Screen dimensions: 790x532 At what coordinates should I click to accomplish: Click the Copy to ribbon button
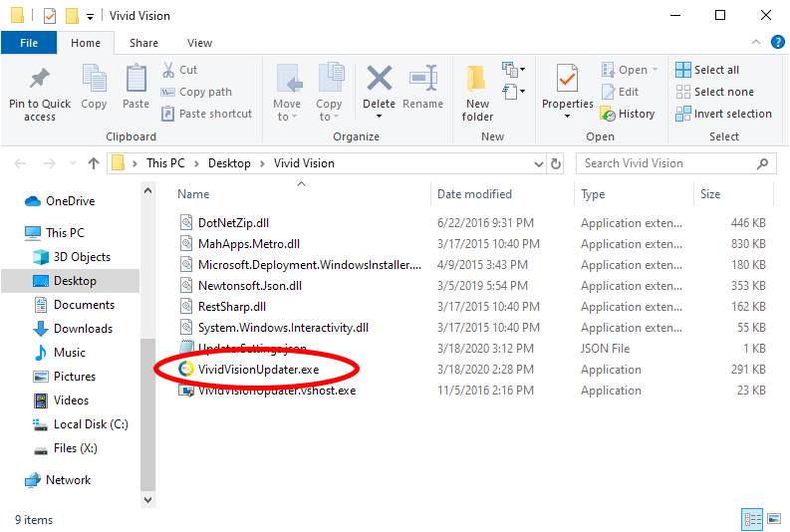[x=330, y=93]
